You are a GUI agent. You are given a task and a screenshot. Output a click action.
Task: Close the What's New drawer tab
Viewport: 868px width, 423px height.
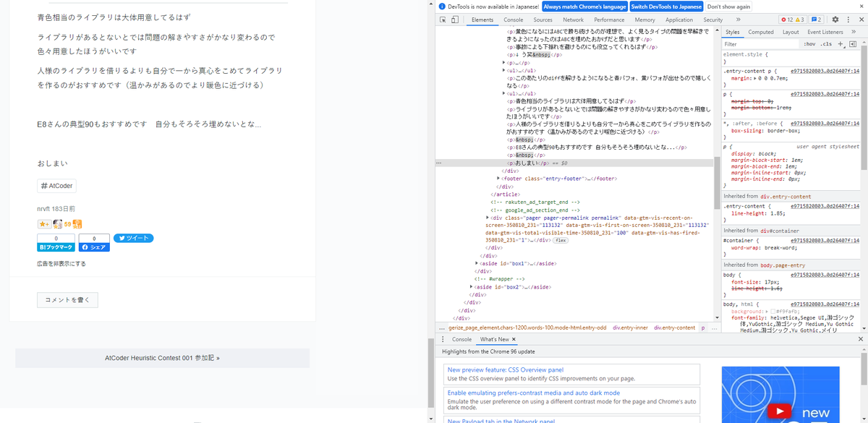coord(514,339)
